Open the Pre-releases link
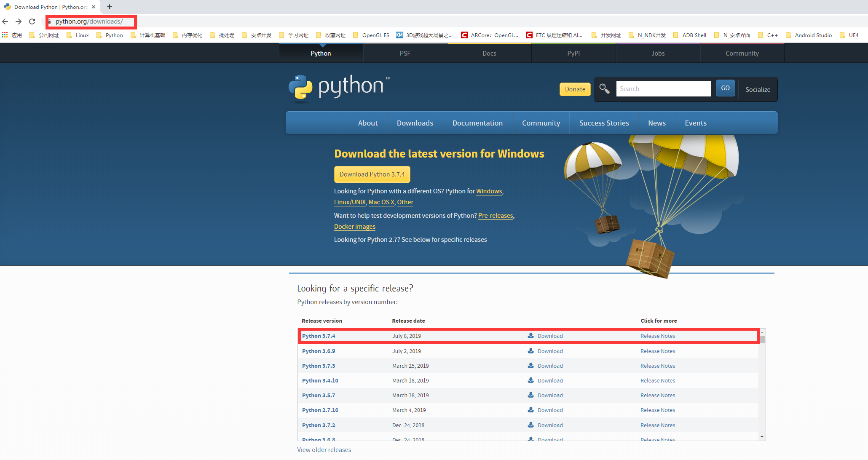868x460 pixels. click(x=495, y=216)
